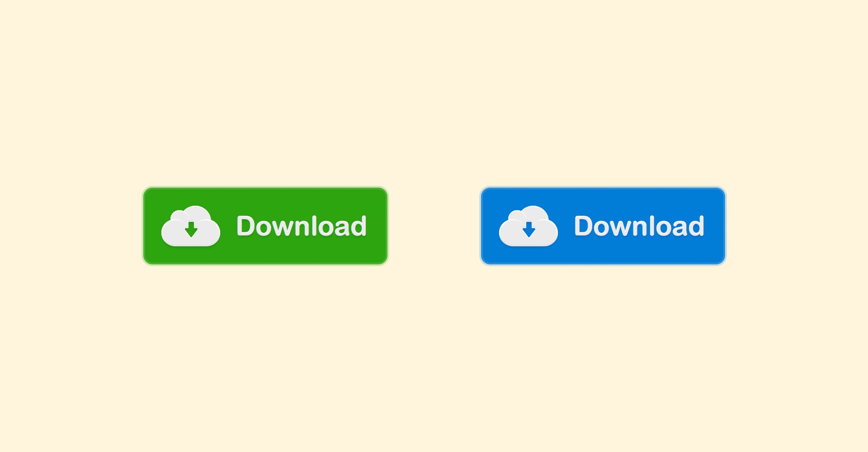The width and height of the screenshot is (868, 452).
Task: Click the cloud icon on blue button
Action: (528, 226)
